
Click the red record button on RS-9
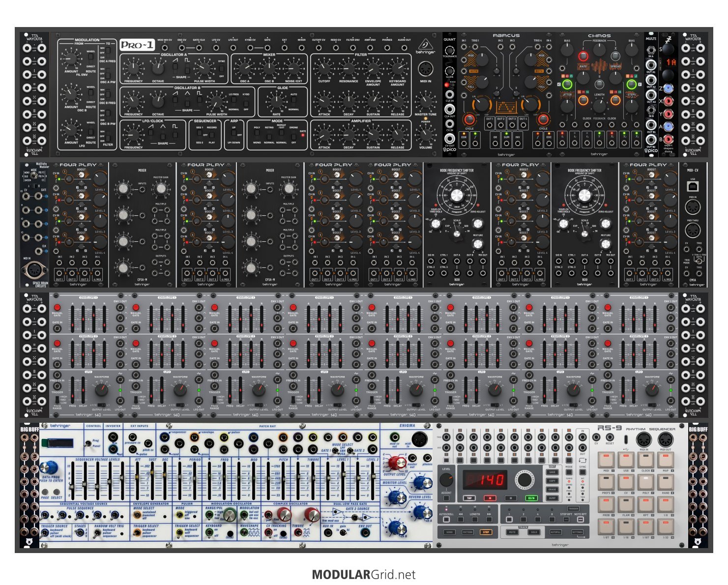point(490,498)
